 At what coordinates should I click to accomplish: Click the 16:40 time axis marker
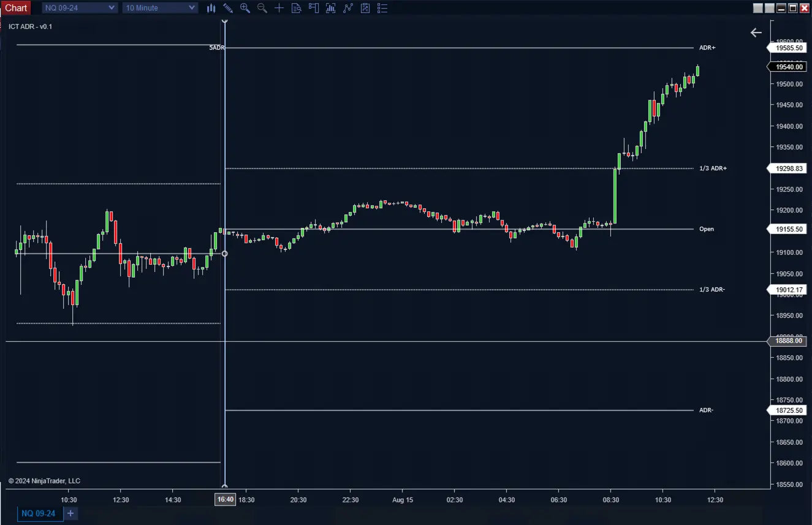tap(225, 500)
